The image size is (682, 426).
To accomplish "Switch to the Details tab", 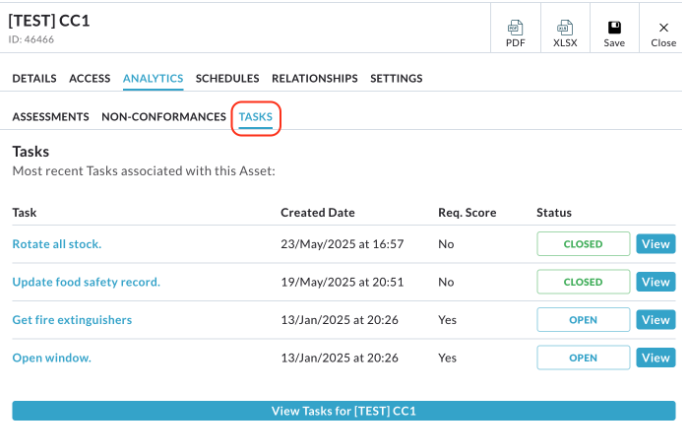I will [x=34, y=78].
